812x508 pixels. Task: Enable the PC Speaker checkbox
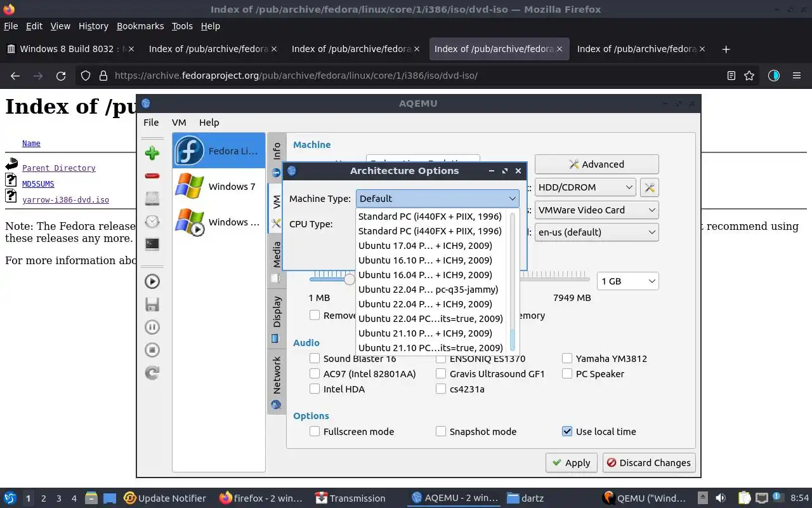pos(567,373)
